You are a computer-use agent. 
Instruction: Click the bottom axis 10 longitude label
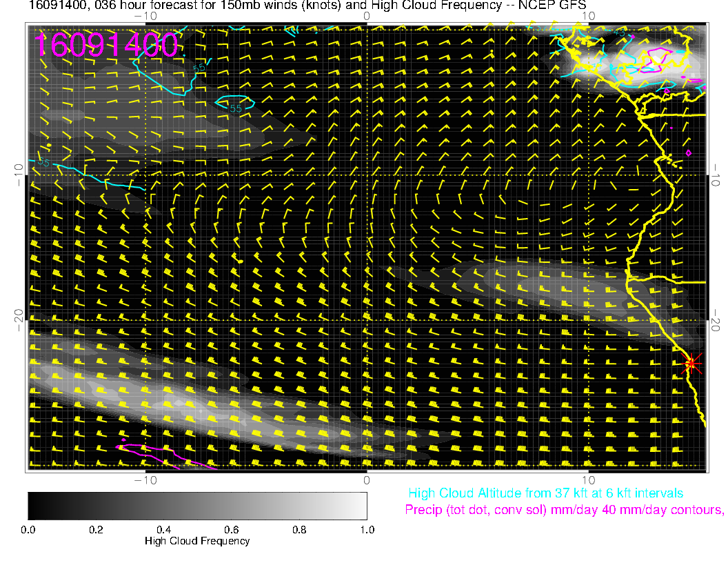(588, 480)
